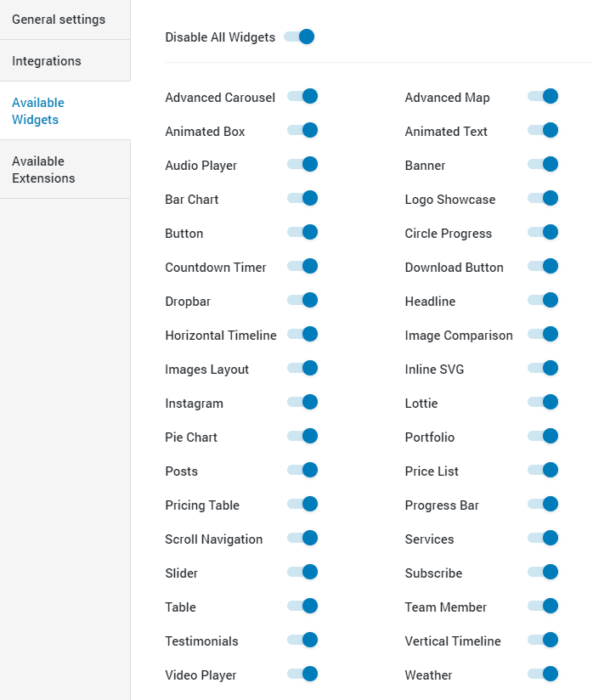Select the Available Widgets tab
Image resolution: width=593 pixels, height=700 pixels.
38,111
